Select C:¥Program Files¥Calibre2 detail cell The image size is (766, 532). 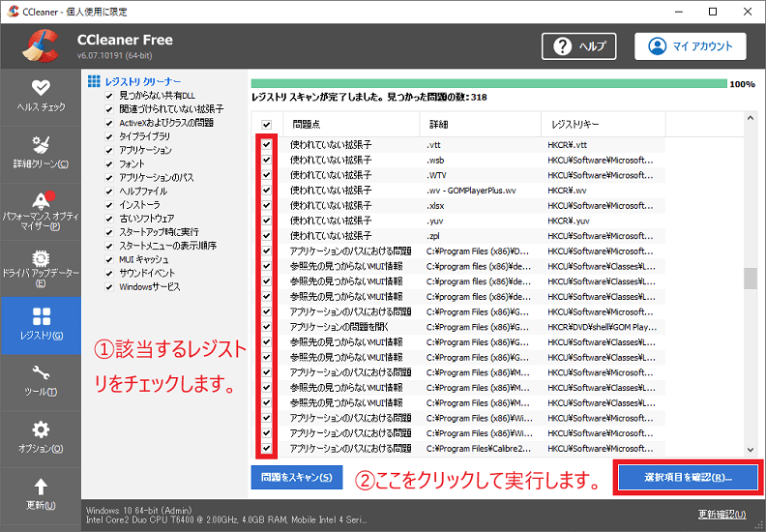(x=478, y=448)
